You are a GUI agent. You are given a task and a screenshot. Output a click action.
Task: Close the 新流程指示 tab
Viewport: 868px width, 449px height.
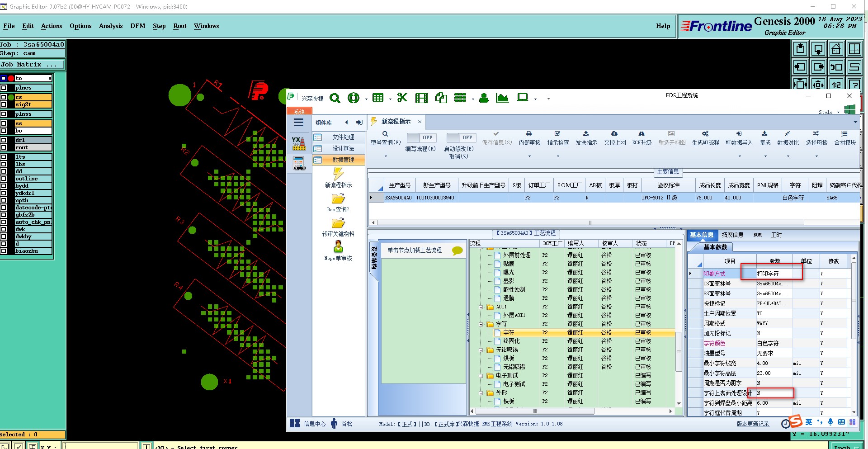coord(420,122)
